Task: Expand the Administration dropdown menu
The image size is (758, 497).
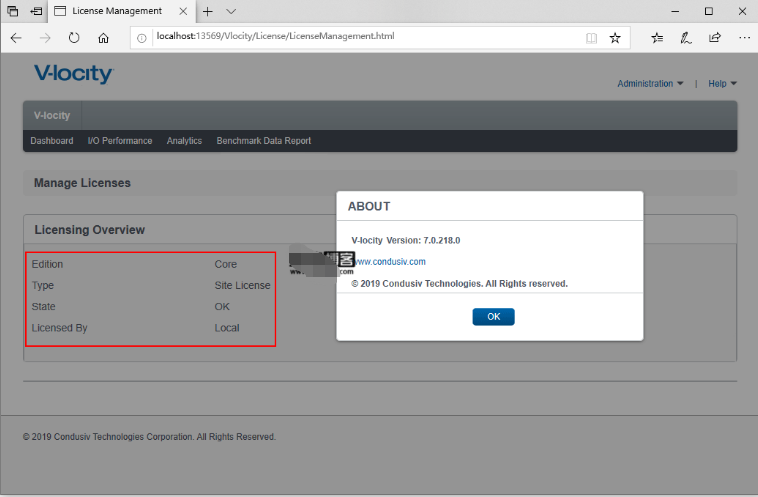Action: 650,84
